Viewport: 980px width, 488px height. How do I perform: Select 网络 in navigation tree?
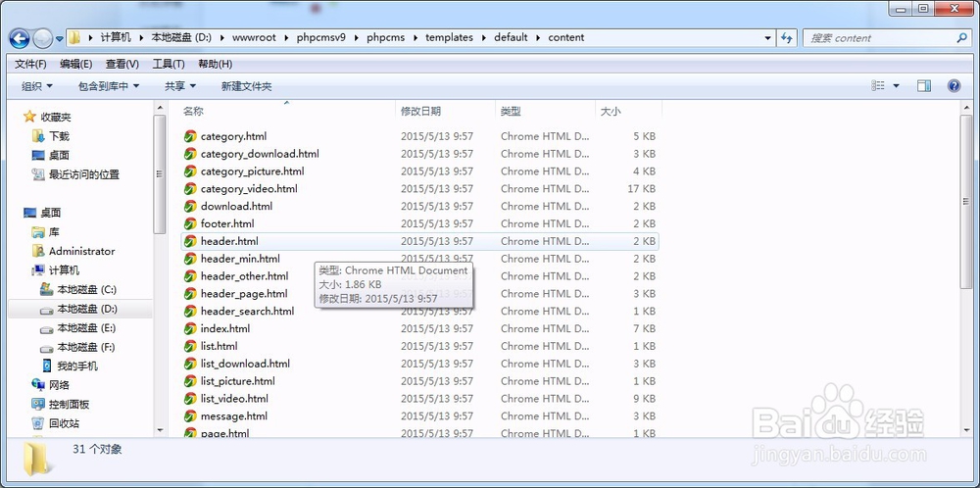point(59,385)
